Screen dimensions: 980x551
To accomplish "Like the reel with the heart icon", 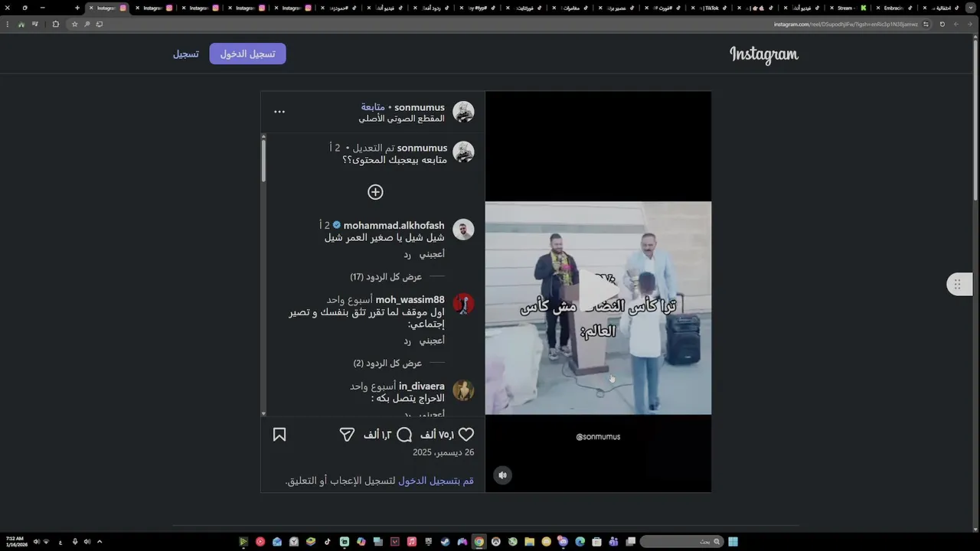I will 465,435.
